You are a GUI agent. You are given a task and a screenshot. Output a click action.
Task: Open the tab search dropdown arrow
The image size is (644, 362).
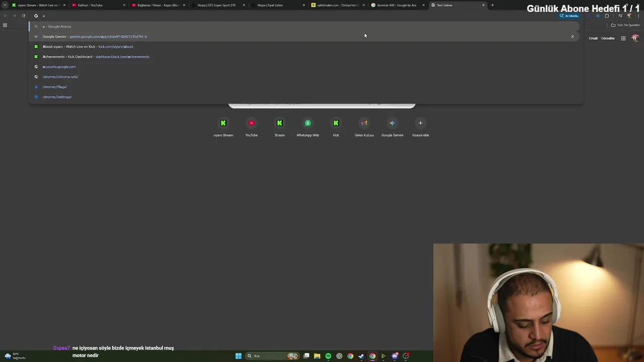coord(5,5)
